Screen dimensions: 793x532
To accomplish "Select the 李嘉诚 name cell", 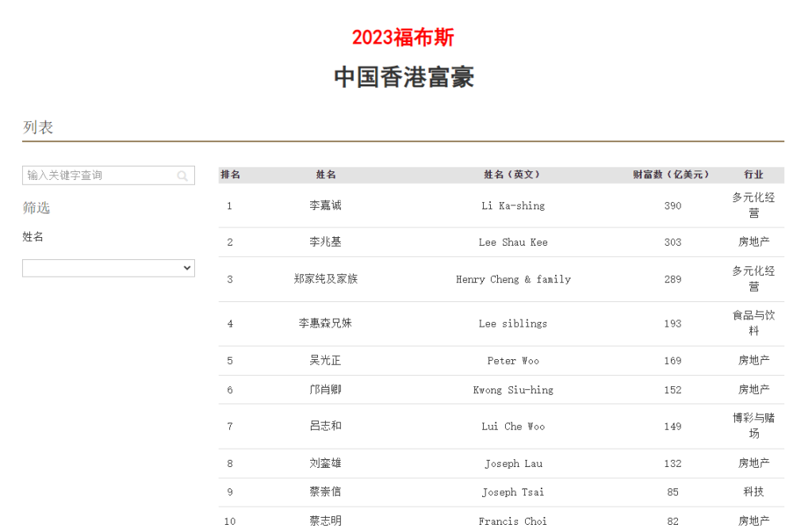I will point(326,205).
